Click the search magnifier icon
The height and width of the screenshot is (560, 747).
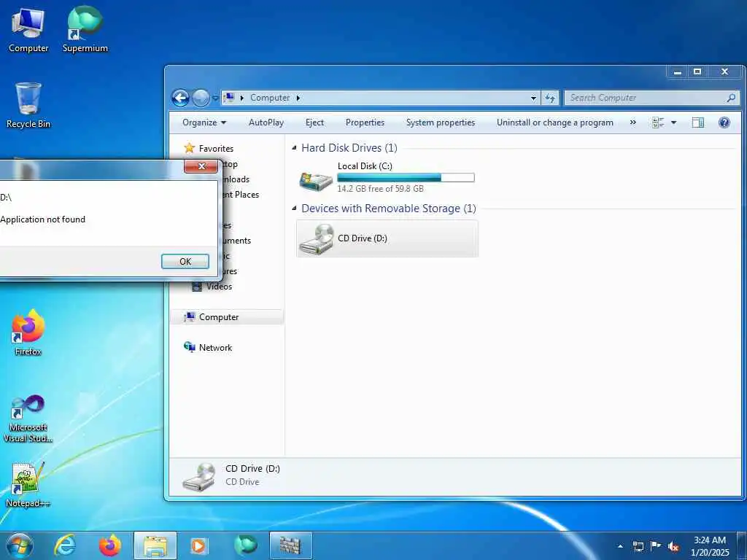pos(731,98)
